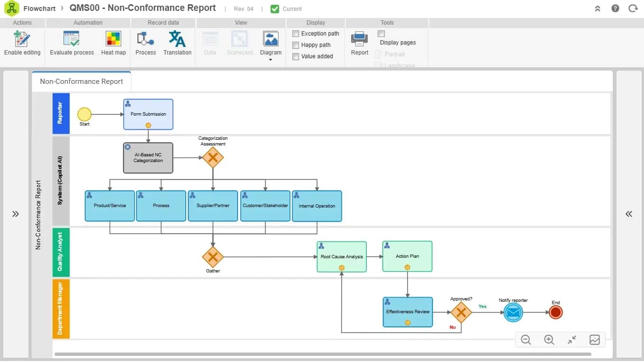Click the disabled Scorecard view icon
Viewport: 644px width, 362px height.
[240, 39]
